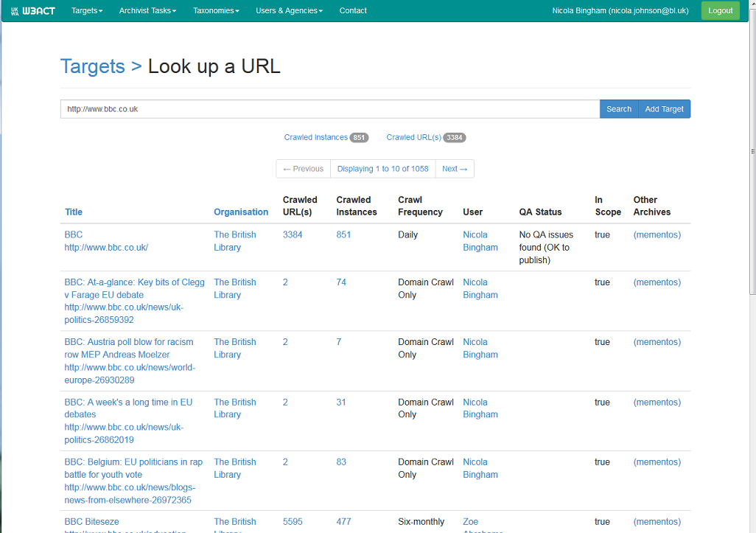Click crawled instances 851 in BBC row
The height and width of the screenshot is (533, 756).
(343, 235)
